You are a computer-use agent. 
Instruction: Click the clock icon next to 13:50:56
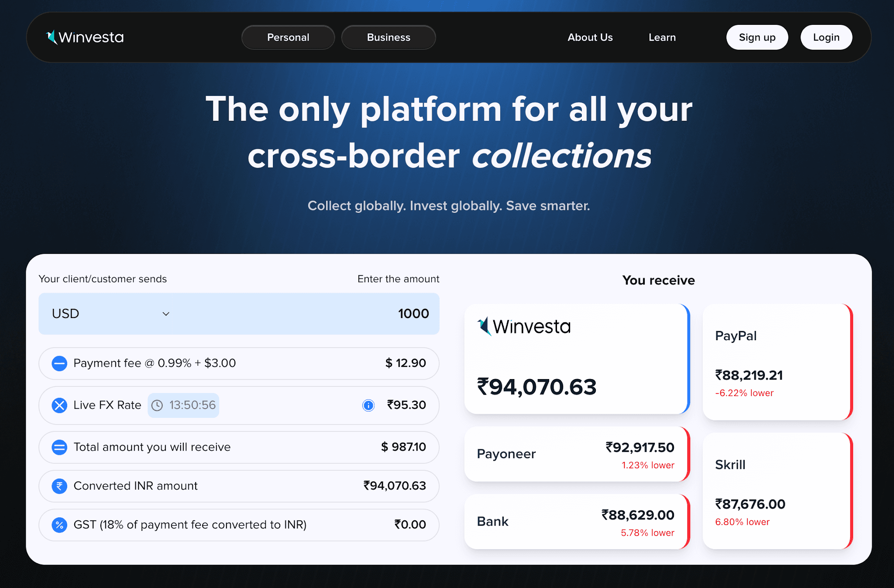pos(157,405)
